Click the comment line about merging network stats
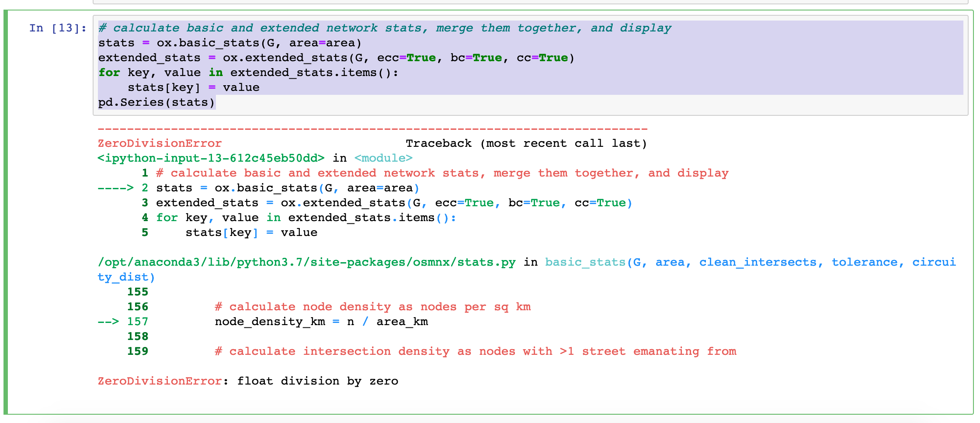This screenshot has width=980, height=423. pyautogui.click(x=385, y=28)
